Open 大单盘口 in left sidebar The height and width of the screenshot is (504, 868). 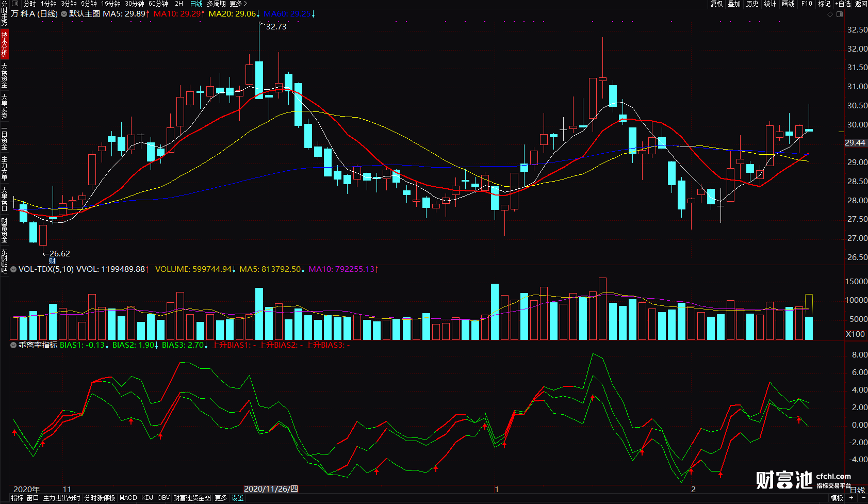click(x=4, y=200)
